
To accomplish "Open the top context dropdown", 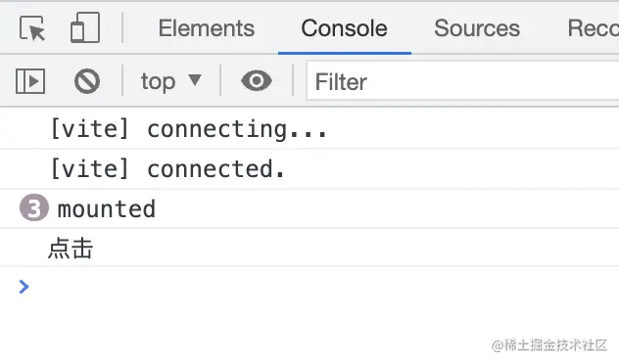I will coord(171,81).
